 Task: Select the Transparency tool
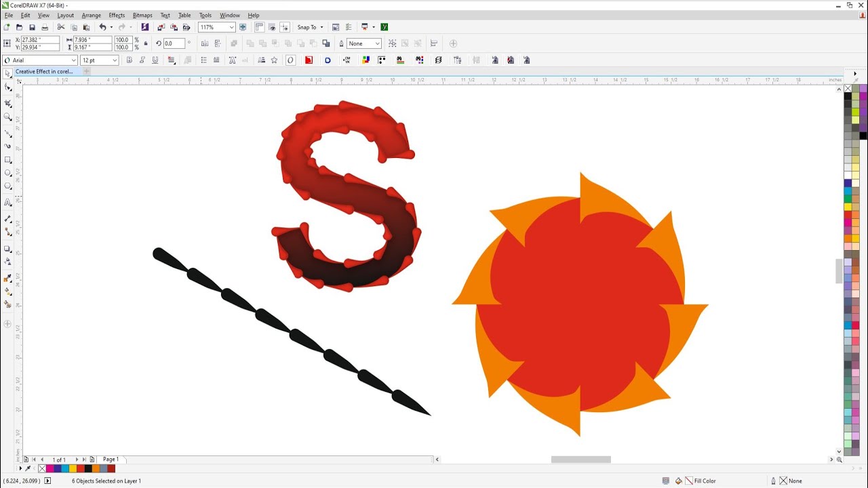[x=8, y=262]
